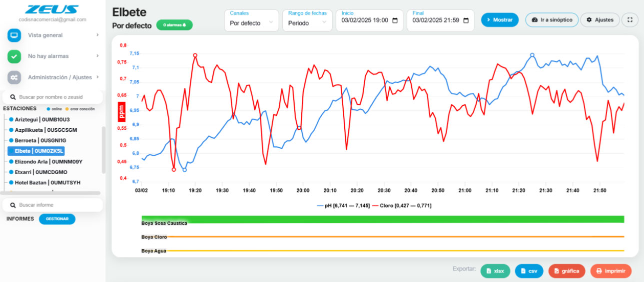Screen dimensions: 644x282
Task: Click the 0 alarmas green badge
Action: (x=174, y=24)
